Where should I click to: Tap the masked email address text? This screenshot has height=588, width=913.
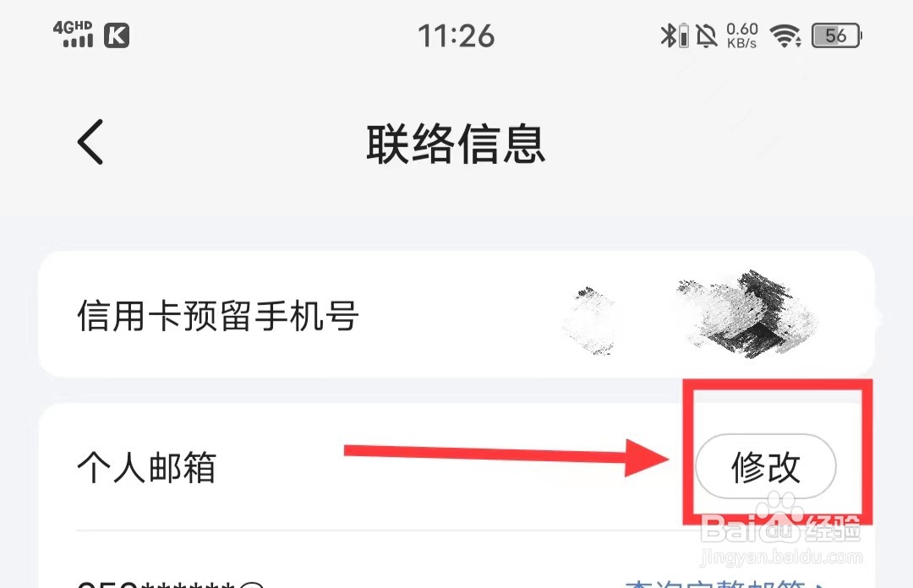pyautogui.click(x=156, y=584)
